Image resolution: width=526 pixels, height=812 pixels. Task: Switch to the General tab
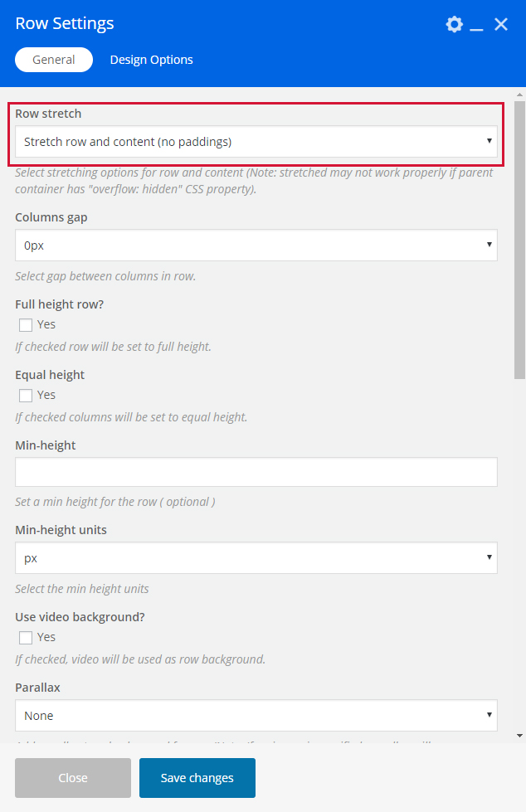54,60
